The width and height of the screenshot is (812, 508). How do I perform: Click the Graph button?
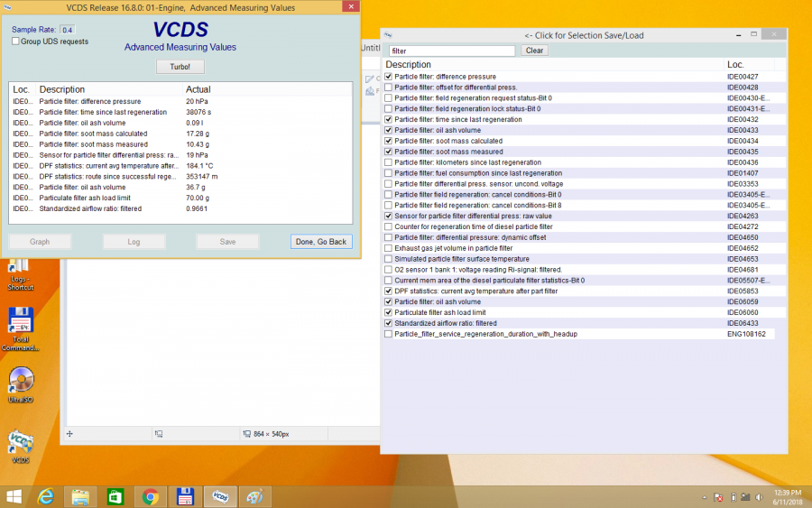40,242
